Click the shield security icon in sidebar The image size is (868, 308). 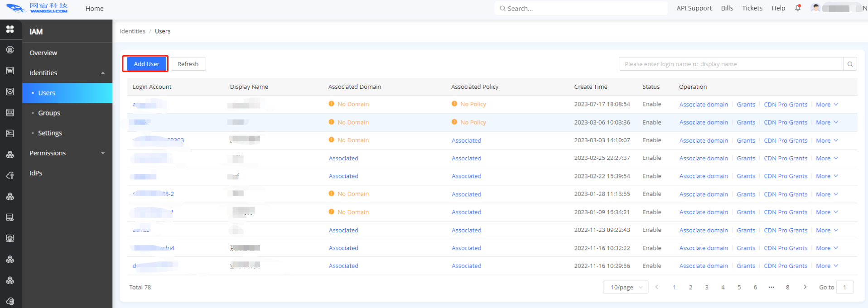(x=10, y=91)
